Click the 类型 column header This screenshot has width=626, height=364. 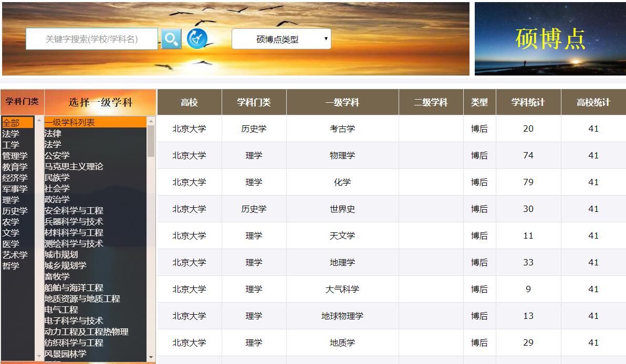point(479,102)
